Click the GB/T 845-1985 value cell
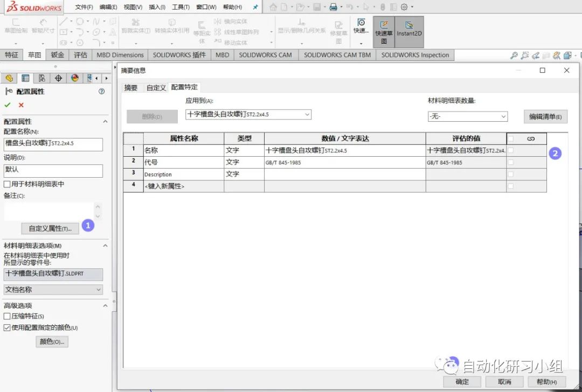Screen dimensions: 582x392 345,163
